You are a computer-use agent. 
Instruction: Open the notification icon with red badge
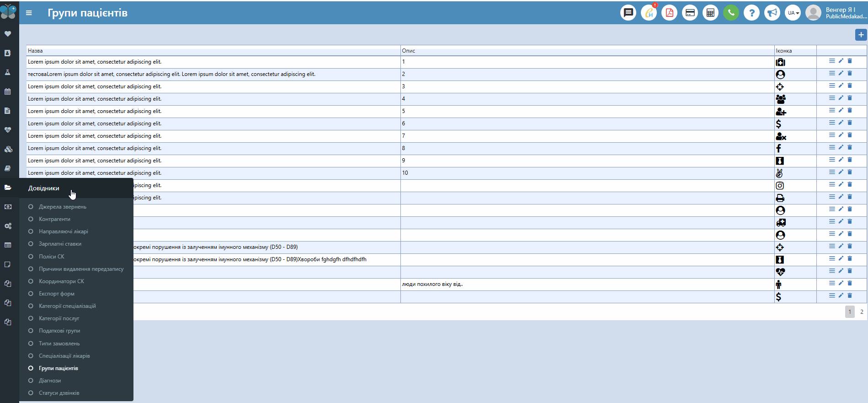tap(649, 13)
